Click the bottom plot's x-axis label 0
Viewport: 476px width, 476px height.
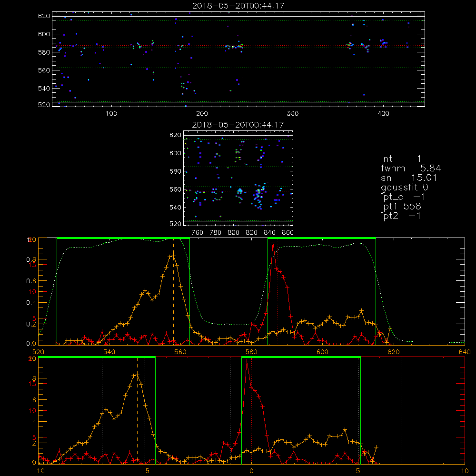(251, 471)
